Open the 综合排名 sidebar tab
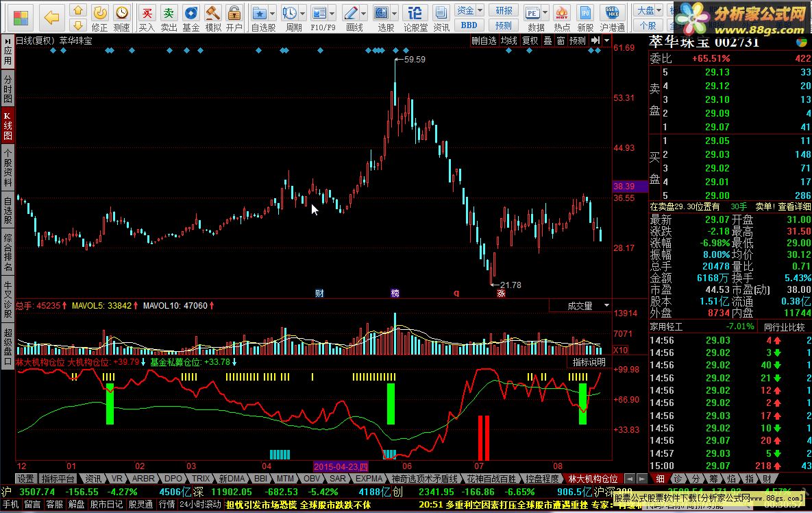The image size is (812, 513). 8,252
